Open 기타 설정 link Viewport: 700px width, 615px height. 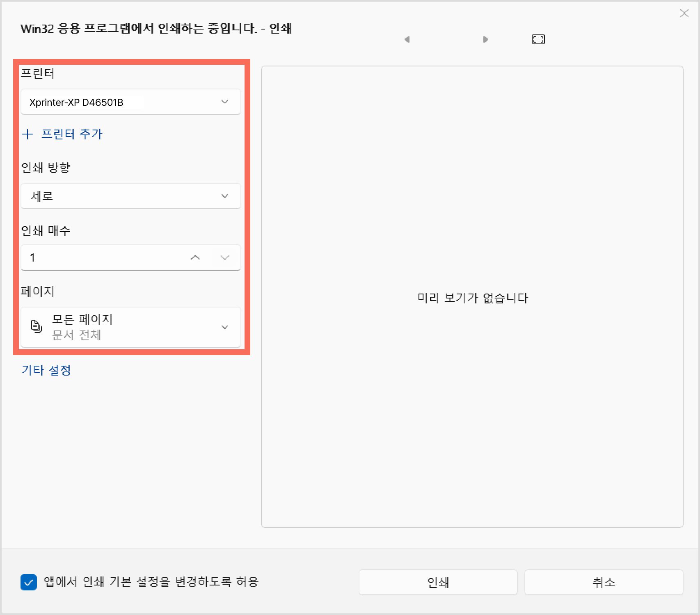point(46,370)
